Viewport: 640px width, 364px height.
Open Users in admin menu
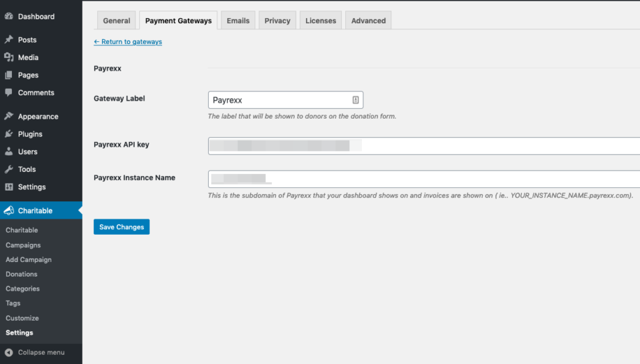click(28, 151)
